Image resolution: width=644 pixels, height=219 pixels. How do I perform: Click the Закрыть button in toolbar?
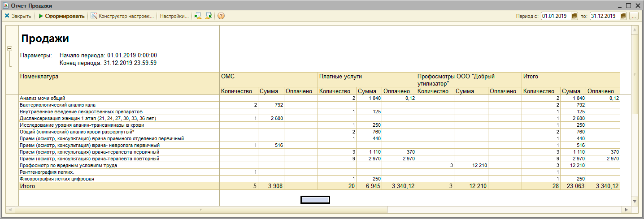[18, 16]
